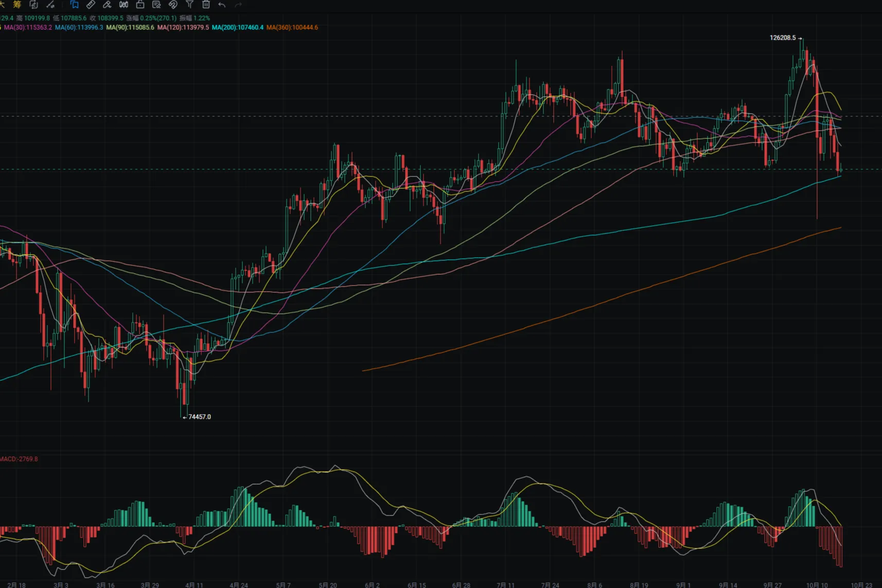The height and width of the screenshot is (588, 882).
Task: Select the bookmark drawing tool in toolbar
Action: (x=74, y=5)
